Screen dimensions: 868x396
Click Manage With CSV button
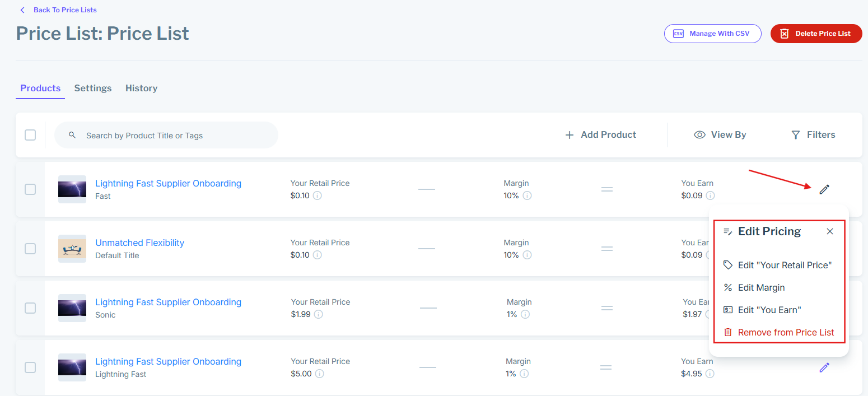(x=713, y=34)
